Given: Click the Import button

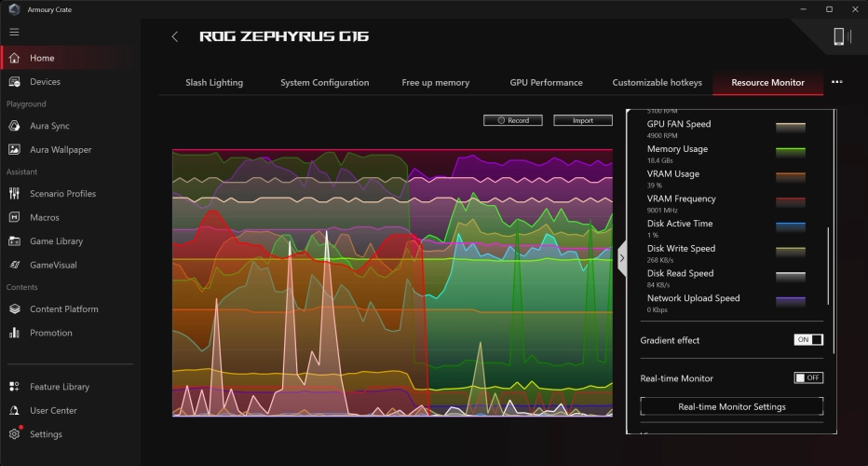Looking at the screenshot, I should tap(583, 120).
